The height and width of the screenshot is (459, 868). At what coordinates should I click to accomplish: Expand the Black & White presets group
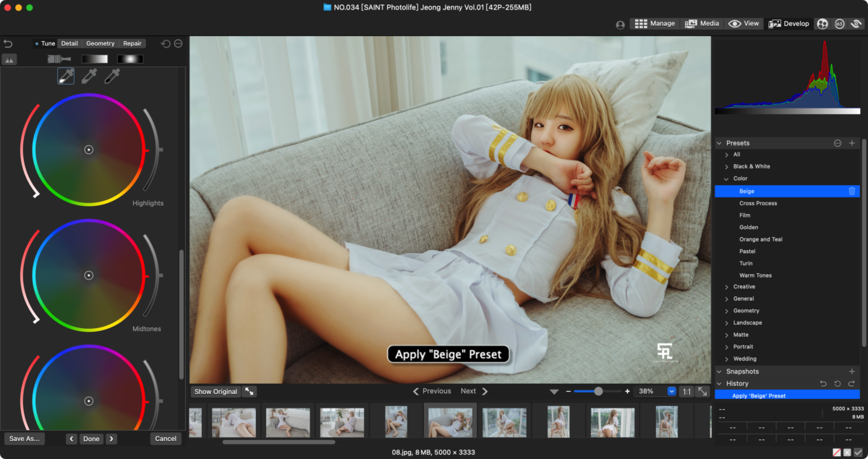coord(727,166)
